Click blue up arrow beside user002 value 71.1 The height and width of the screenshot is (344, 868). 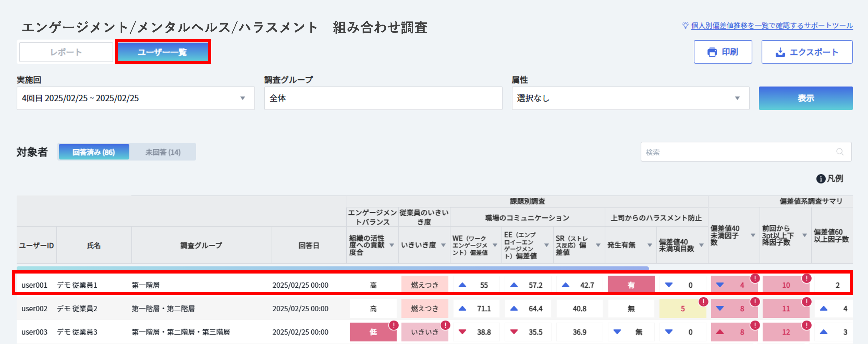pyautogui.click(x=462, y=308)
